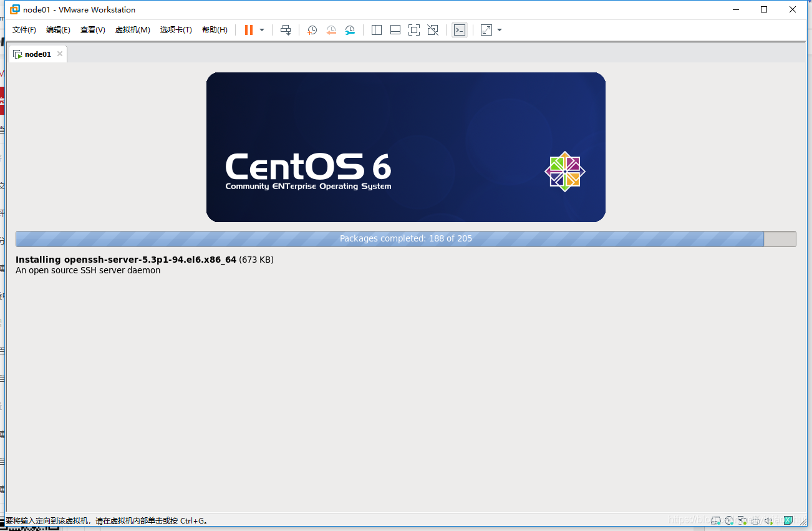
Task: Toggle the library sidebar view
Action: coord(377,30)
